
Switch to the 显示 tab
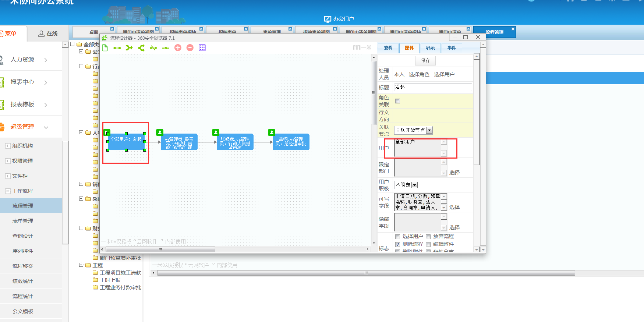click(x=431, y=48)
